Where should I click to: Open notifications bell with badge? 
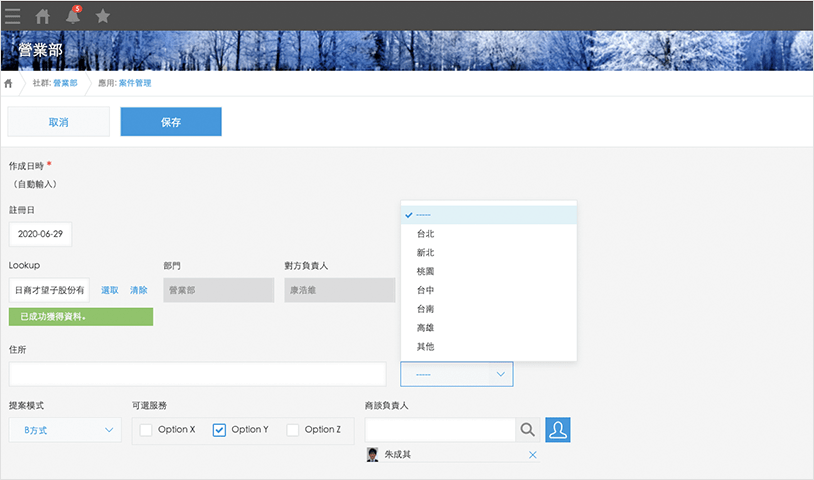click(73, 16)
